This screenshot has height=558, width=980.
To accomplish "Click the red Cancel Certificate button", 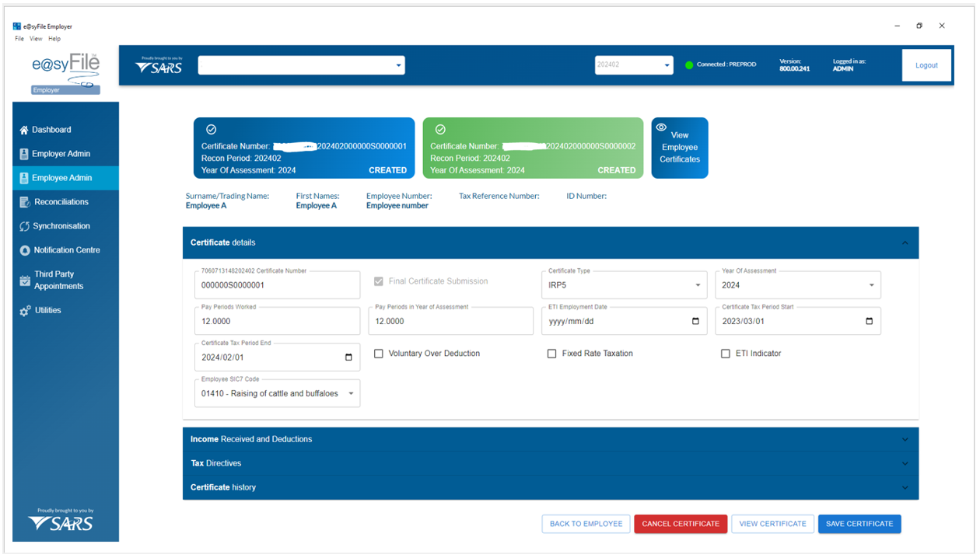I will [x=681, y=524].
